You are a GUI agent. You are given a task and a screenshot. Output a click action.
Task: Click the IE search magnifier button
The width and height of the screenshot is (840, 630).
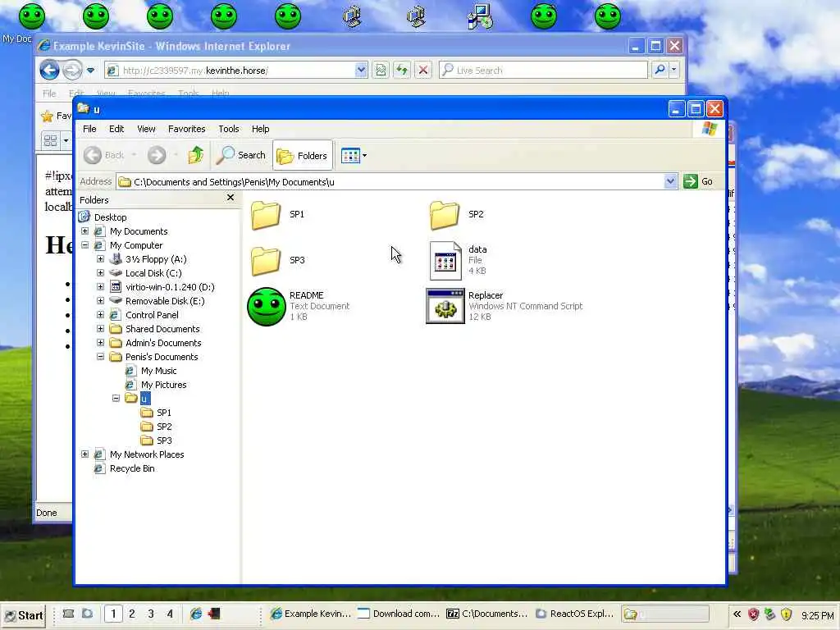click(660, 70)
